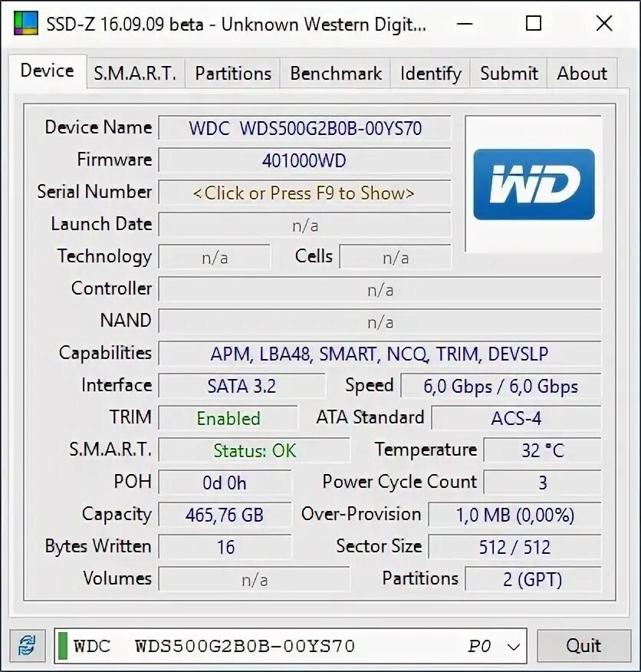Viewport: 641px width, 672px height.
Task: Switch to the S.M.A.R.T. tab
Action: [x=136, y=74]
